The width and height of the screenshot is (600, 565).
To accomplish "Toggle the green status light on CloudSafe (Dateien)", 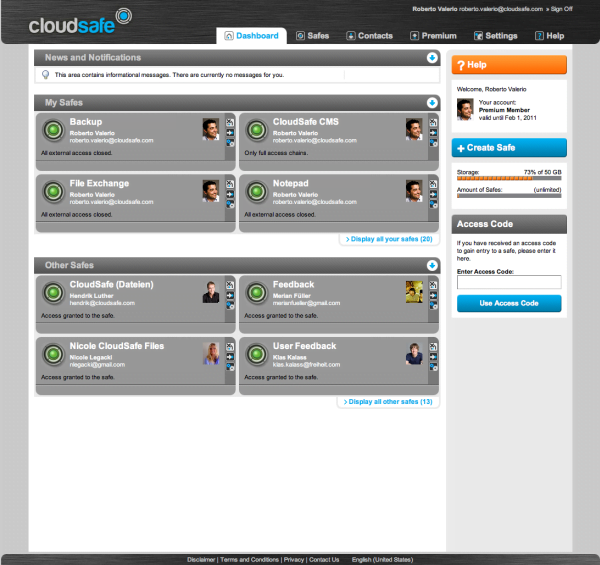I will click(x=54, y=293).
